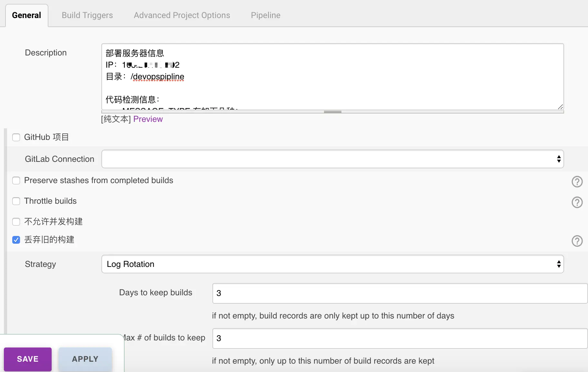Go to the Pipeline tab
This screenshot has width=588, height=372.
coord(266,15)
